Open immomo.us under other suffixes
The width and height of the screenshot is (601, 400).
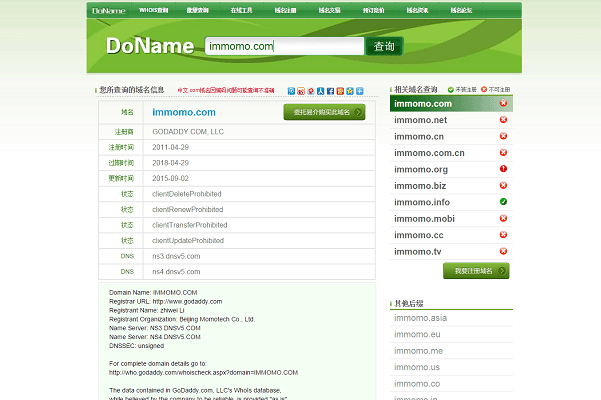pyautogui.click(x=417, y=367)
